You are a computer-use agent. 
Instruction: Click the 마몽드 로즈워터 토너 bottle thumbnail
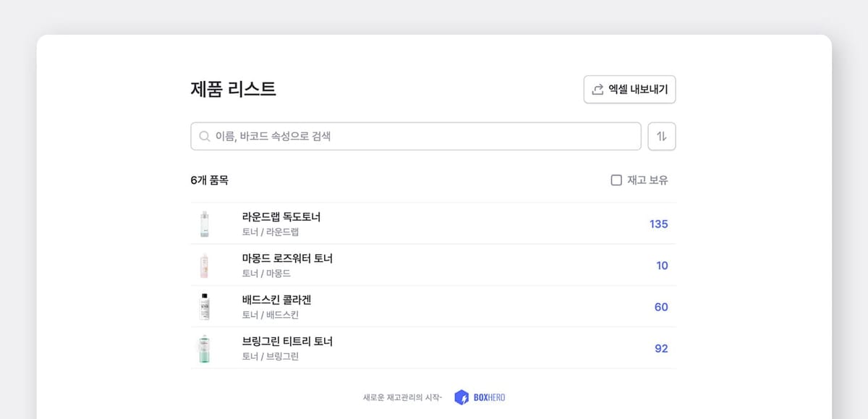(205, 265)
